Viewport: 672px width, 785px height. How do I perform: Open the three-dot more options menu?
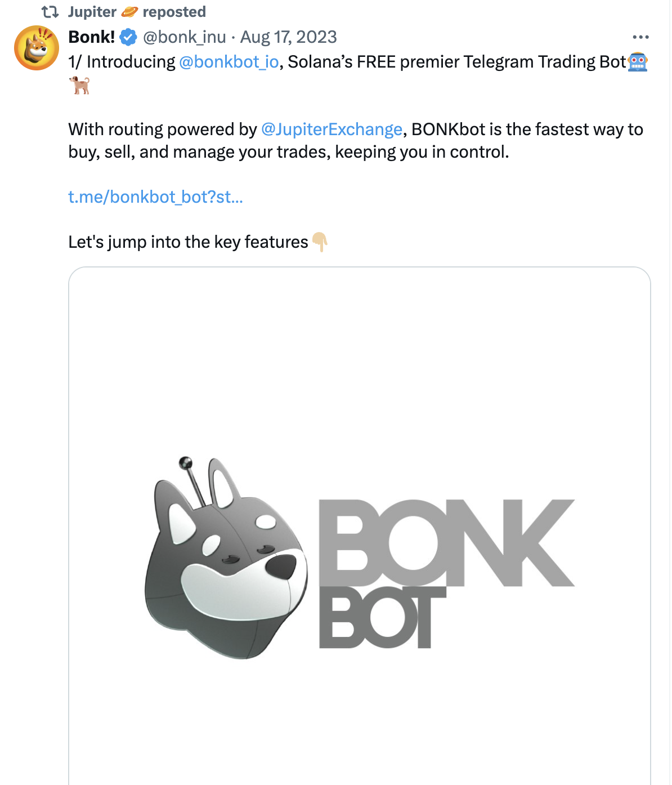pyautogui.click(x=640, y=37)
